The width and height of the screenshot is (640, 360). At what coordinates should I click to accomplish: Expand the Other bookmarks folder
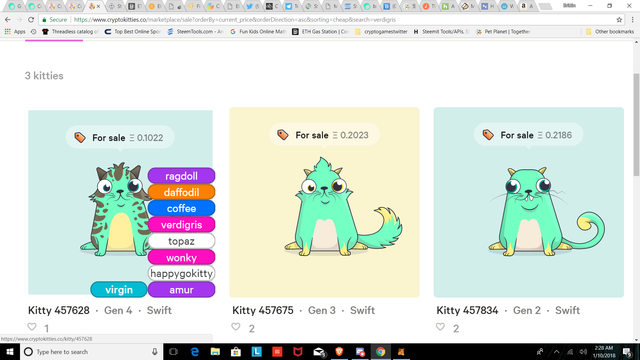610,31
